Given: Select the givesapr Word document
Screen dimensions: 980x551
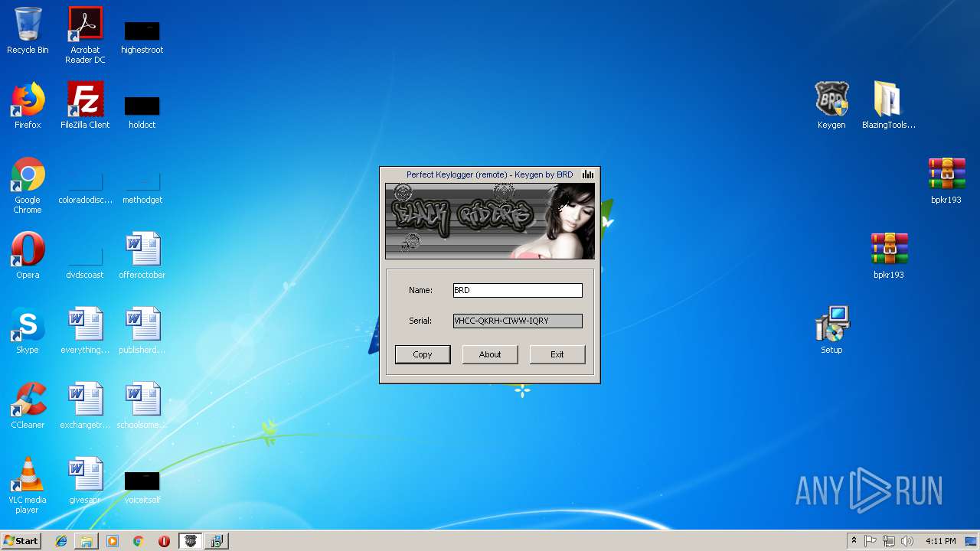Looking at the screenshot, I should [85, 481].
